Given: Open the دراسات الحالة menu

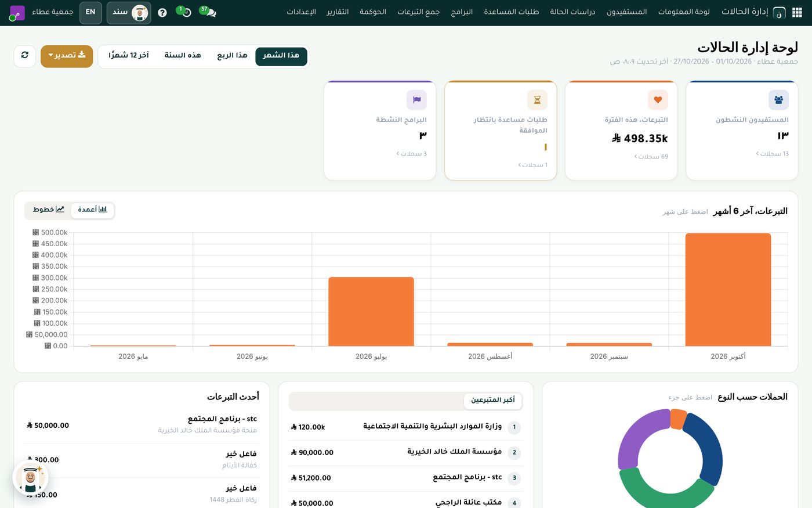Looking at the screenshot, I should click(x=572, y=12).
